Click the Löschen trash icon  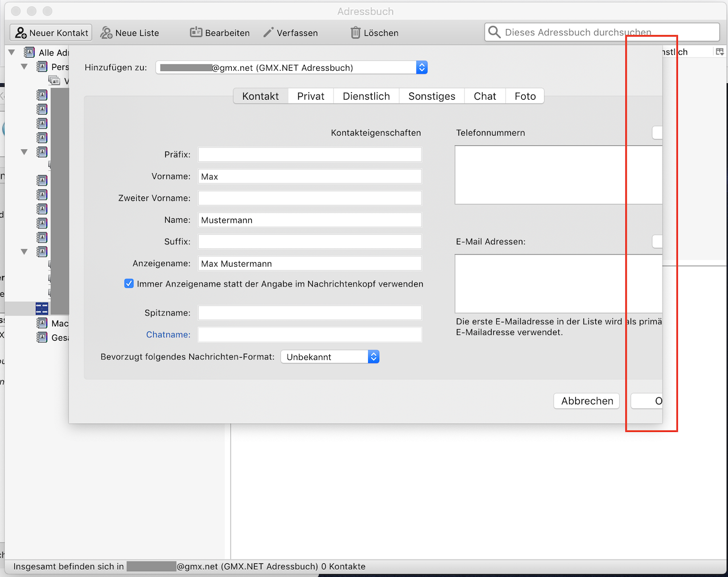click(x=355, y=32)
